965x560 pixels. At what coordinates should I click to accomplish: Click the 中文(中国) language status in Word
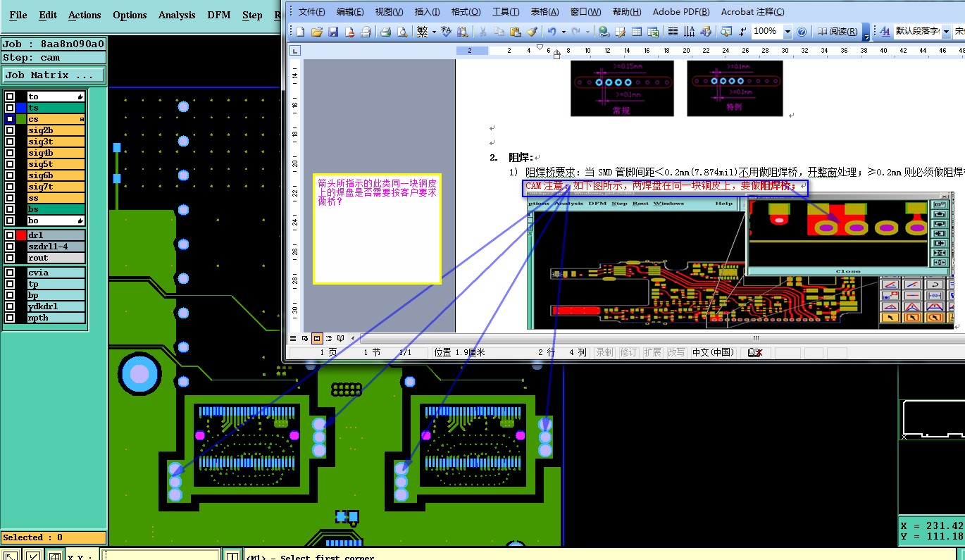713,352
